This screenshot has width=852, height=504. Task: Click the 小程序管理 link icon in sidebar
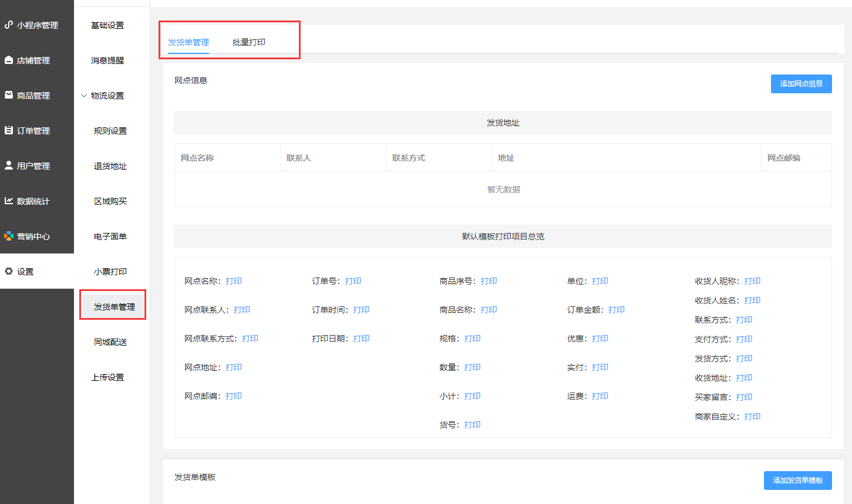tap(9, 25)
